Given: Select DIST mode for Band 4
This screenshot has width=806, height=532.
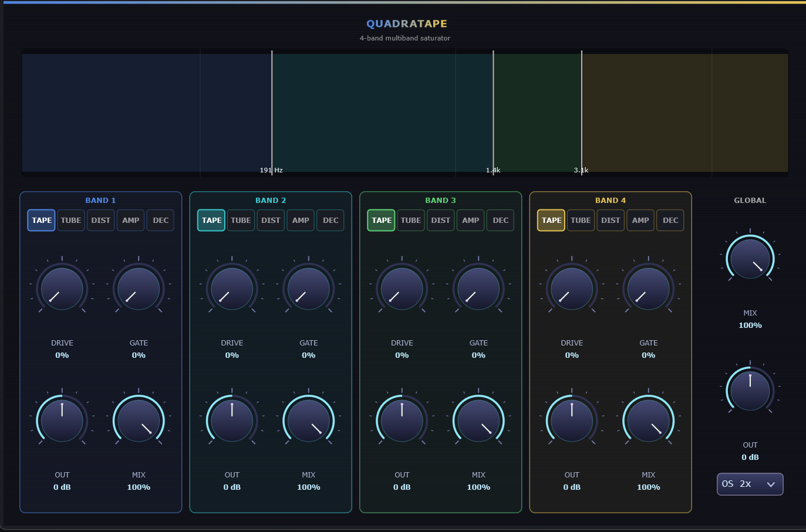Looking at the screenshot, I should click(611, 221).
